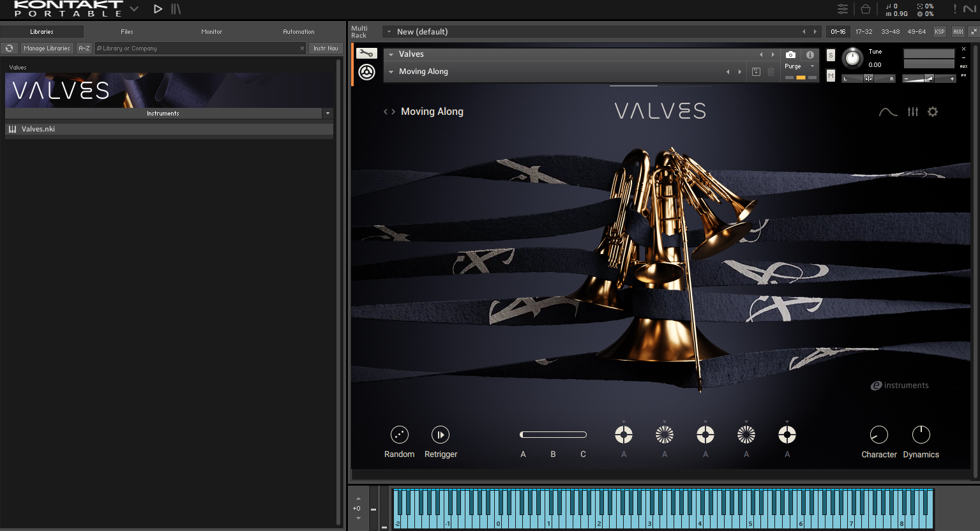Image resolution: width=980 pixels, height=531 pixels.
Task: Toggle A-Z library sorting
Action: click(84, 49)
